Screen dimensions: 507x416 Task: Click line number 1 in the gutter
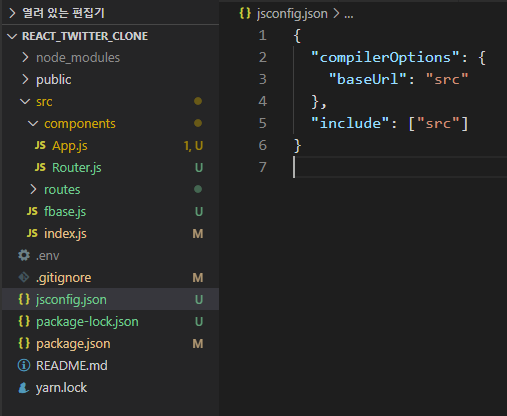(x=263, y=35)
